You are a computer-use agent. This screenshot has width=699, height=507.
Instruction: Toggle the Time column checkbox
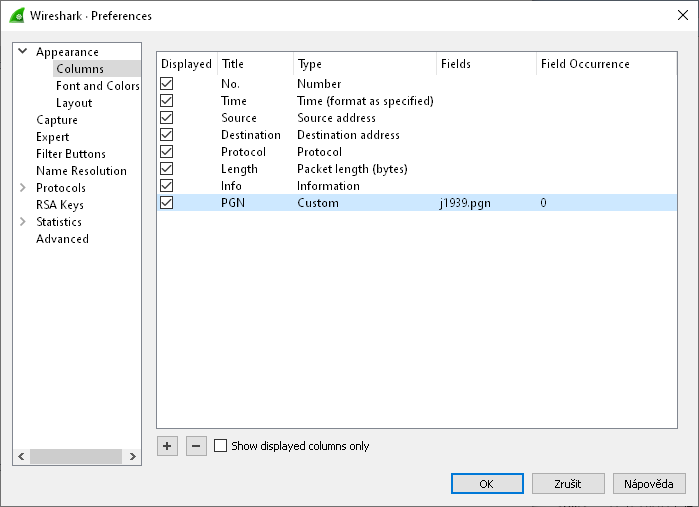[x=167, y=100]
